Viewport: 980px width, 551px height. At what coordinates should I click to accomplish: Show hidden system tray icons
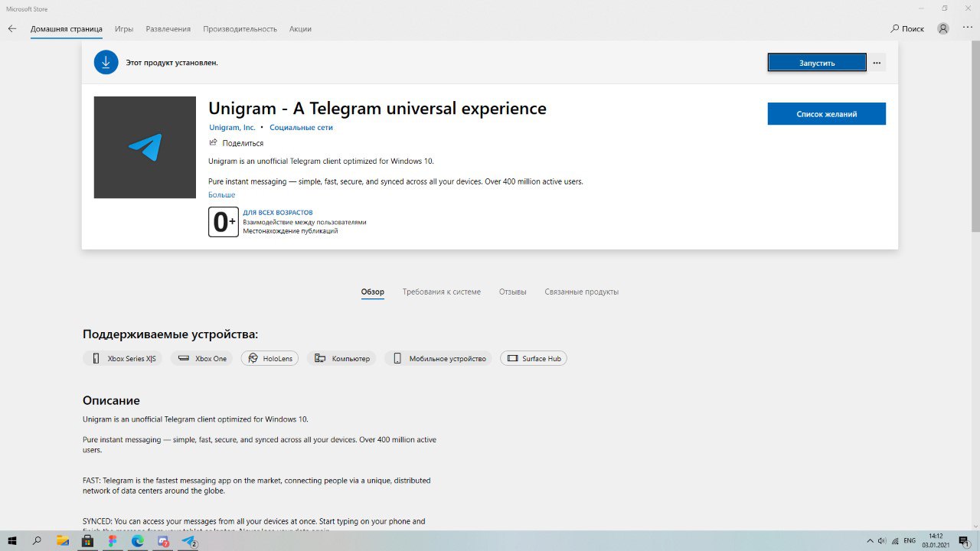(x=870, y=541)
